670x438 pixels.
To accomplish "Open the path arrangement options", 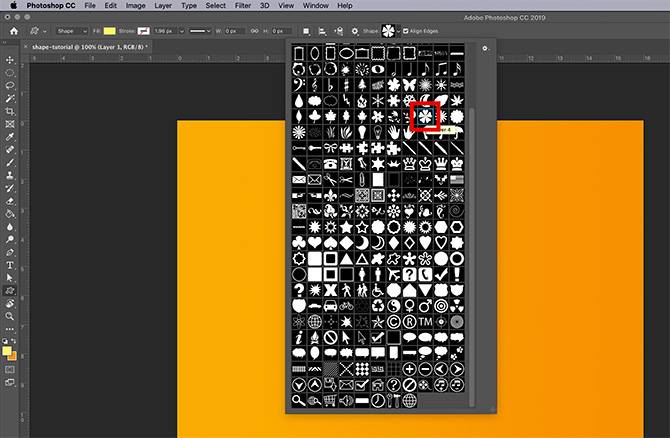I will pos(338,31).
